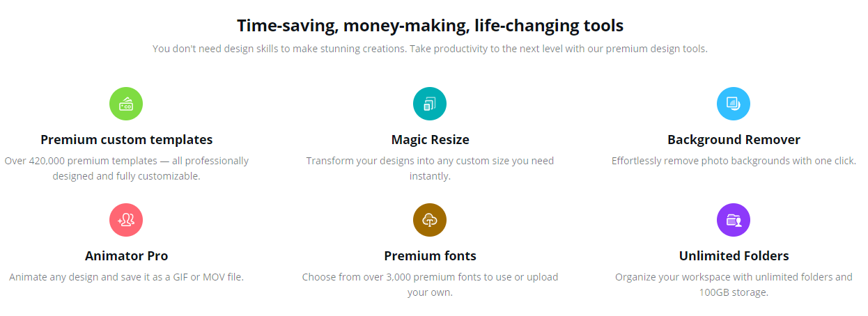Click the green Premium custom templates icon
This screenshot has width=868, height=316.
[126, 104]
